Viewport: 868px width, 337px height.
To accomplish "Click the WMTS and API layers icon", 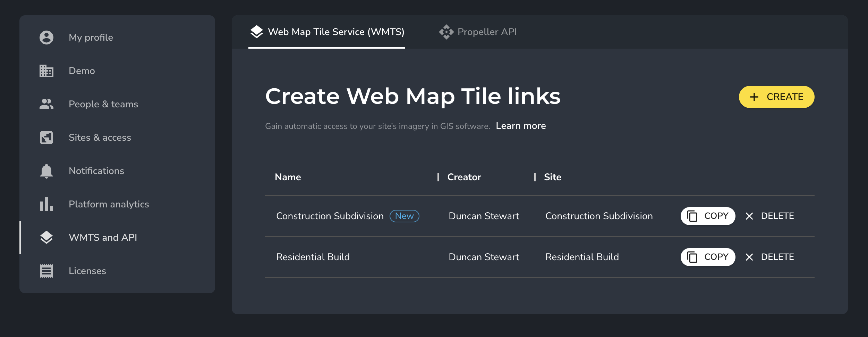I will (x=46, y=238).
